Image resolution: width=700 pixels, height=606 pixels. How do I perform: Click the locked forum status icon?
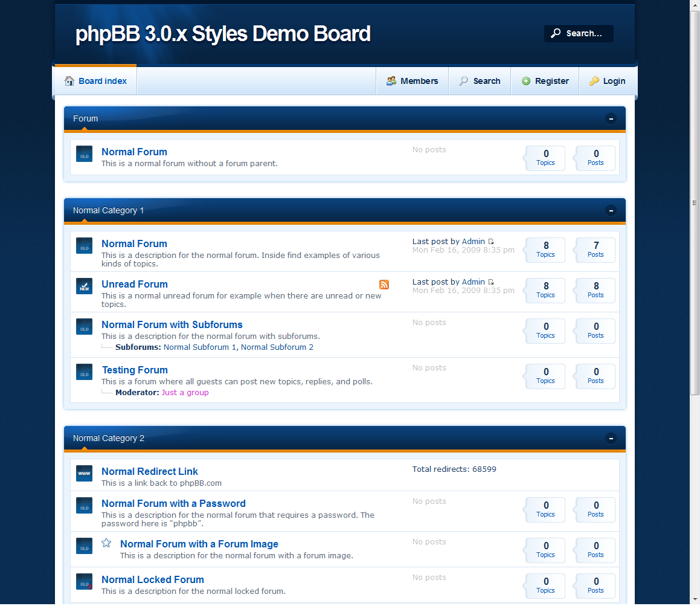(84, 581)
